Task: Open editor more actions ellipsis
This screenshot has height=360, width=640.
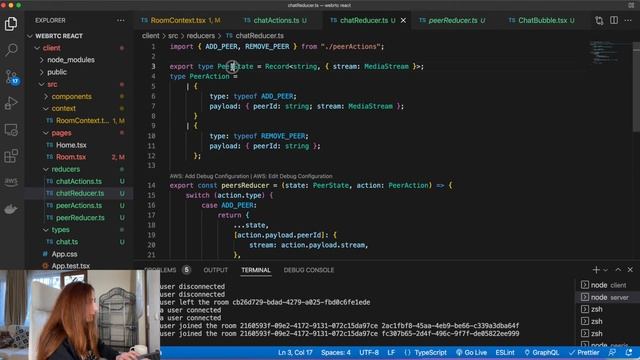Action: 628,20
